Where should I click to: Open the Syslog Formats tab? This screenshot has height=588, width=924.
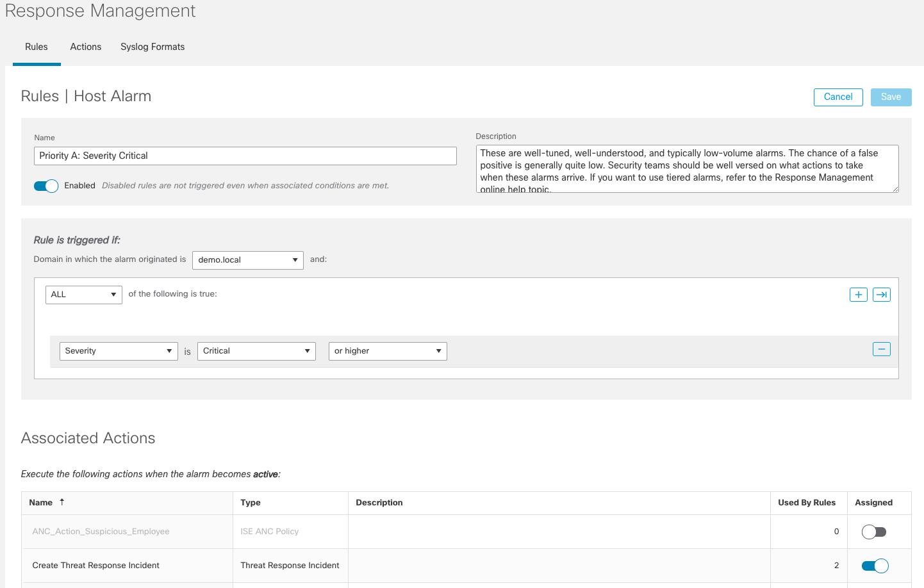[x=153, y=47]
